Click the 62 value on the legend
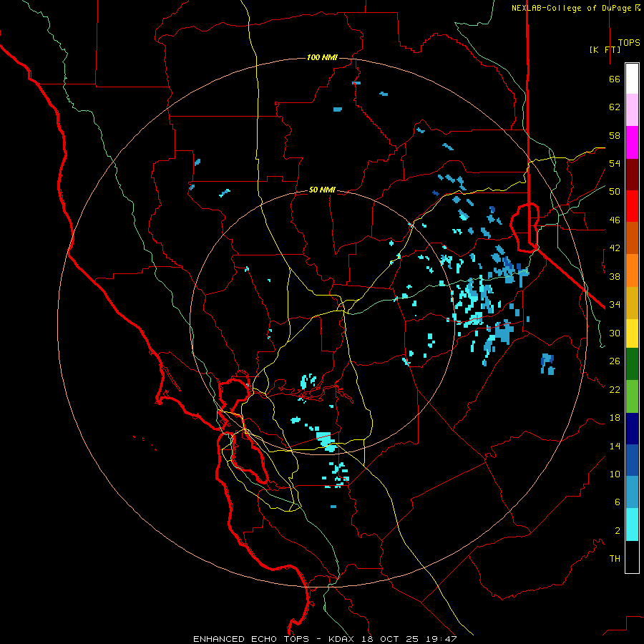 [615, 107]
